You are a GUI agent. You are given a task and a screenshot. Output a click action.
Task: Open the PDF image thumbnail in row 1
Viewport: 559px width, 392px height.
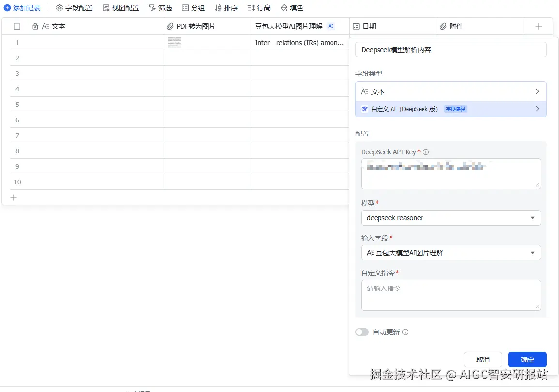pyautogui.click(x=174, y=43)
